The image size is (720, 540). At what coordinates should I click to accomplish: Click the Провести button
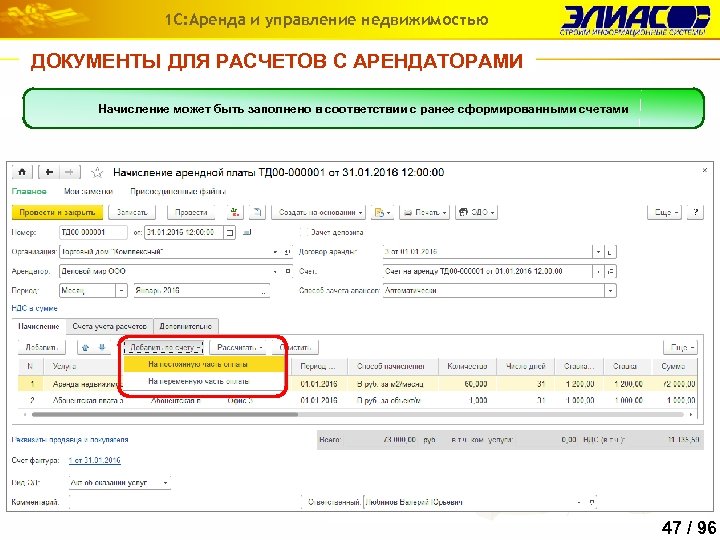point(191,212)
